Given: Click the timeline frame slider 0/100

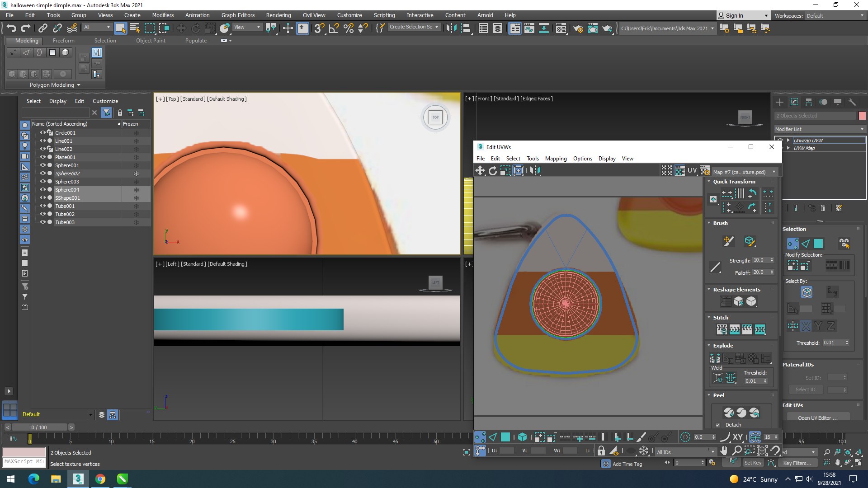Looking at the screenshot, I should click(x=39, y=427).
